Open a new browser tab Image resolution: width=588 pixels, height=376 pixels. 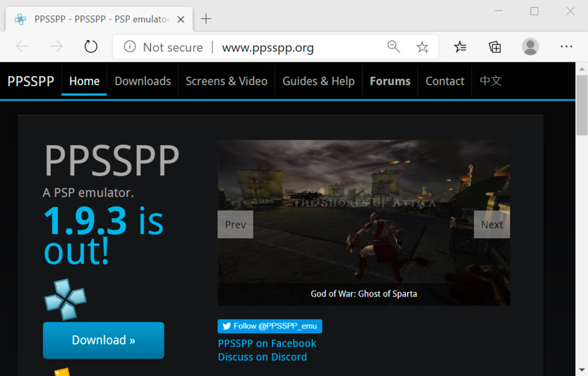click(206, 19)
